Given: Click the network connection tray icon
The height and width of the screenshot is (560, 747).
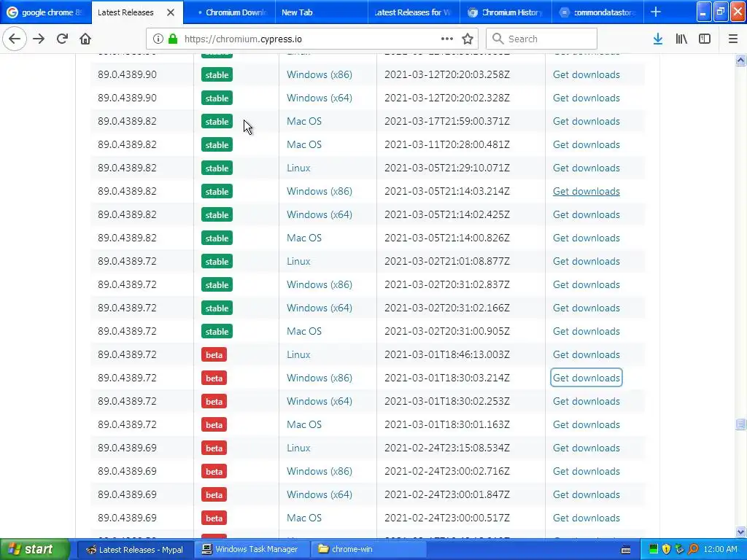Looking at the screenshot, I should (x=679, y=549).
